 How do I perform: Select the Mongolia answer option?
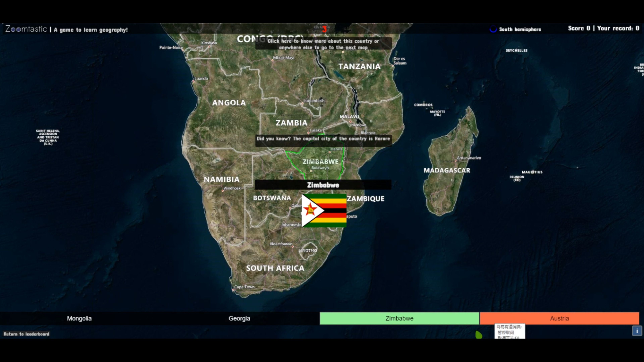pos(79,318)
